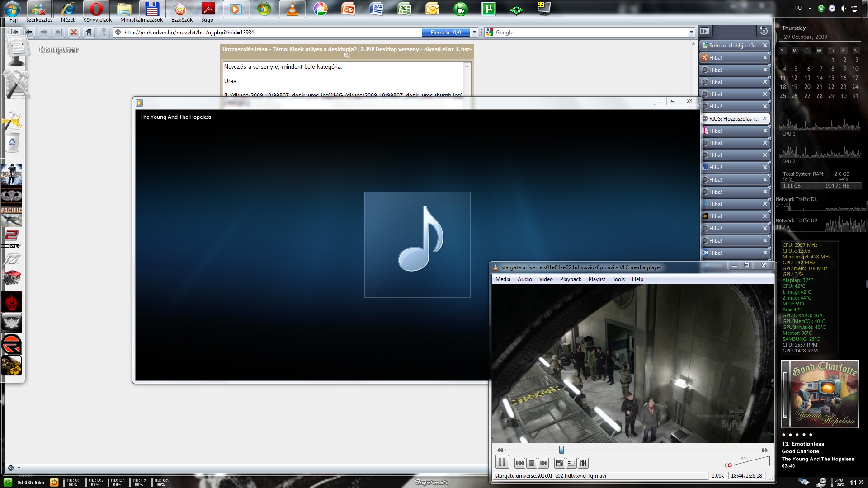
Task: Click Opera home button
Action: (89, 32)
